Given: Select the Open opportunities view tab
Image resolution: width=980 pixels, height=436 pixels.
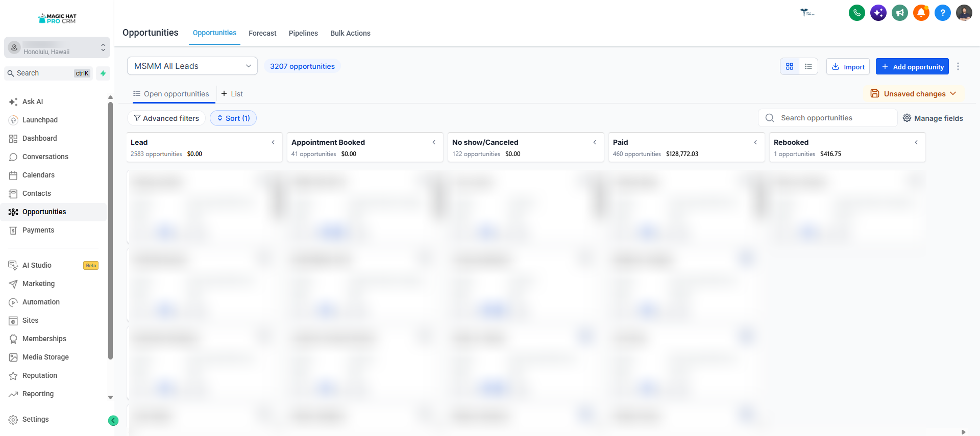Looking at the screenshot, I should [171, 94].
